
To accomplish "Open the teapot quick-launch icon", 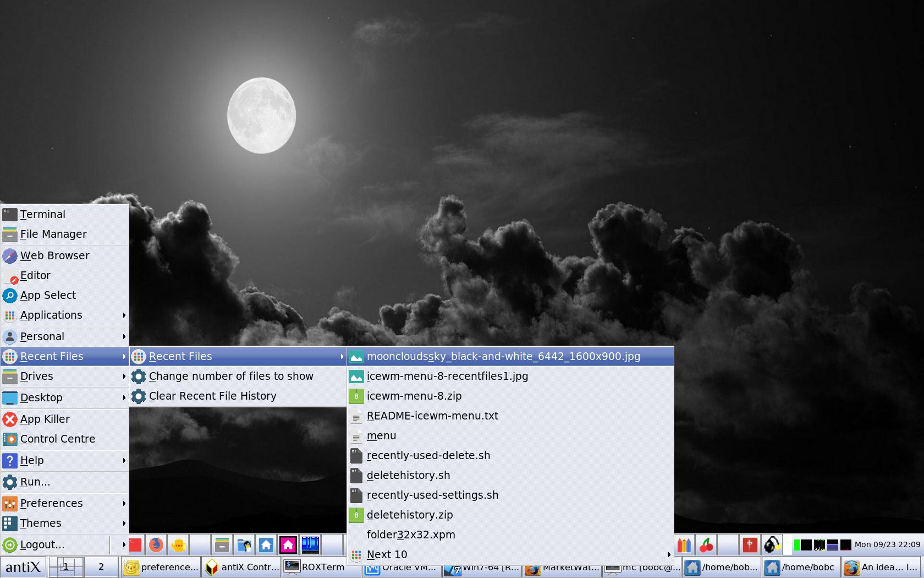I will (178, 545).
